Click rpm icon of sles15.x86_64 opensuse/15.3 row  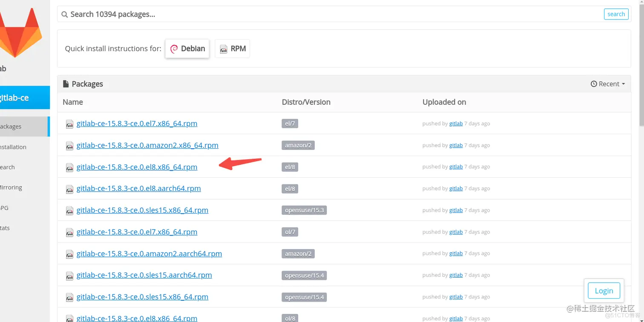tap(69, 210)
